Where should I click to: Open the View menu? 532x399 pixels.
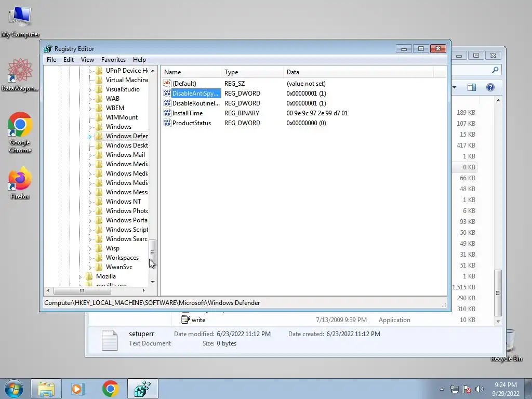pyautogui.click(x=87, y=59)
